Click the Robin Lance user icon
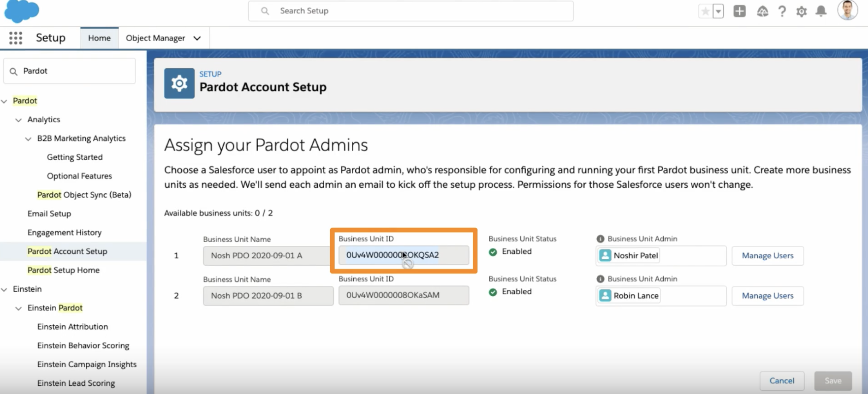The image size is (868, 394). click(x=605, y=295)
